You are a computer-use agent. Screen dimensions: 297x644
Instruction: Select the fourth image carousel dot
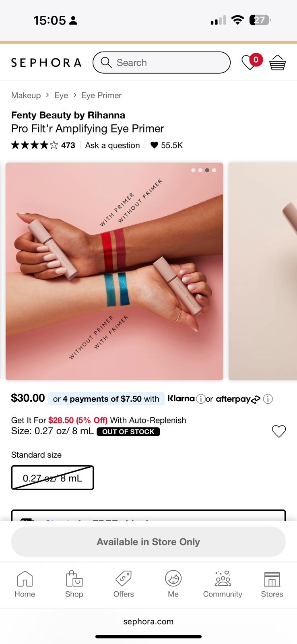[x=214, y=170]
